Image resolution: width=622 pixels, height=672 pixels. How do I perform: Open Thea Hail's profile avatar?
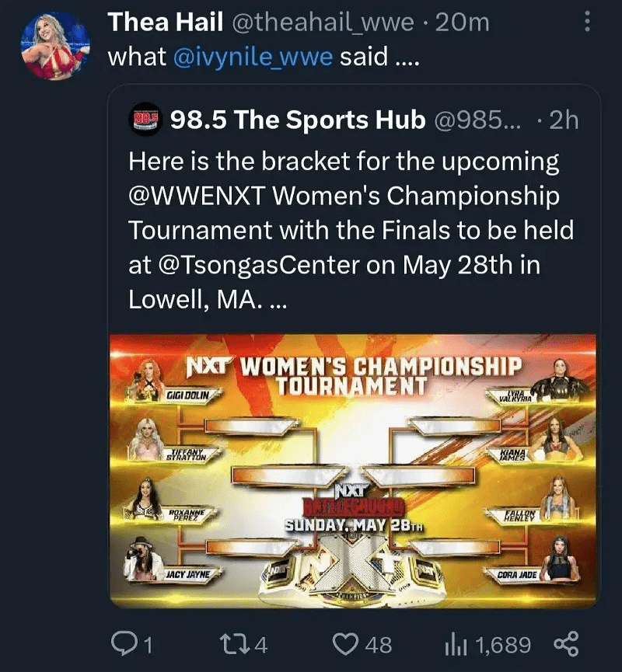pos(56,45)
